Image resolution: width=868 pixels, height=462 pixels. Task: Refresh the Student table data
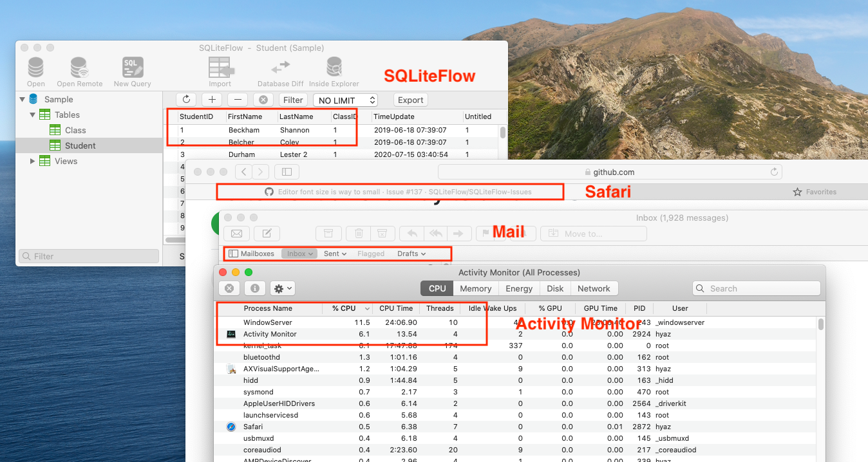186,100
